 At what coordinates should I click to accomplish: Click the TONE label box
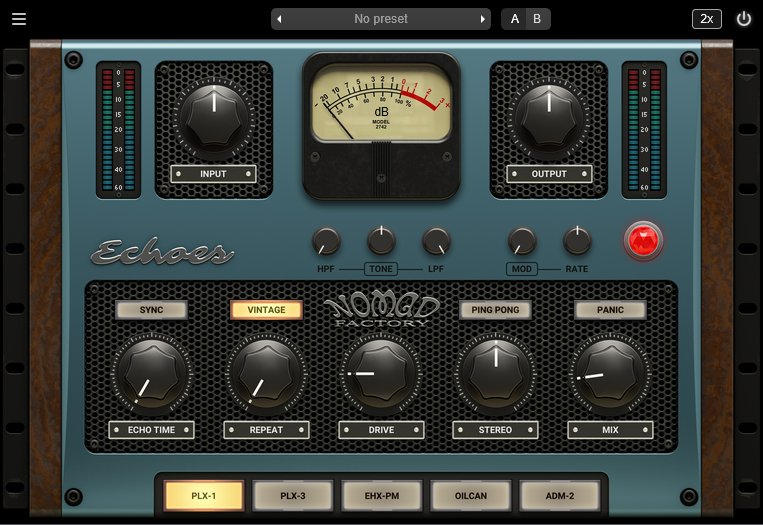pos(381,269)
